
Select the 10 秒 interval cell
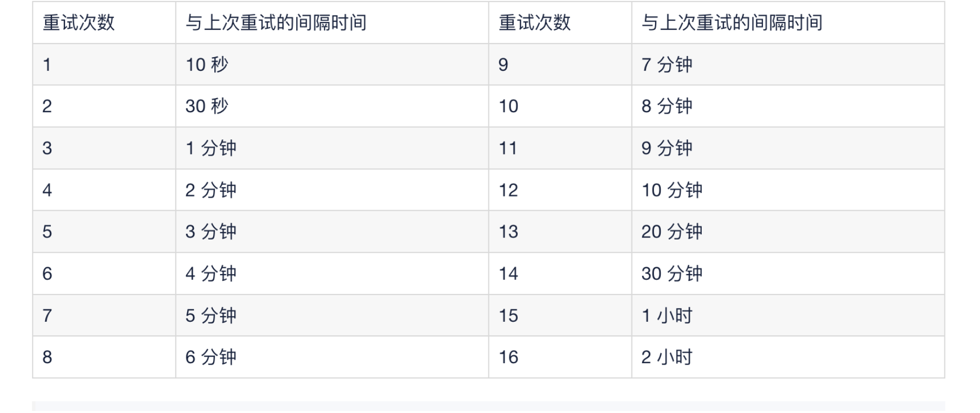(x=207, y=64)
